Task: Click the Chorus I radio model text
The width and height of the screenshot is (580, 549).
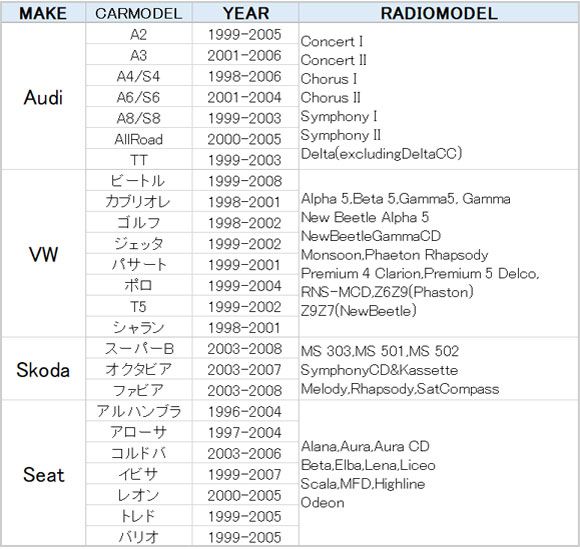Action: pos(329,78)
